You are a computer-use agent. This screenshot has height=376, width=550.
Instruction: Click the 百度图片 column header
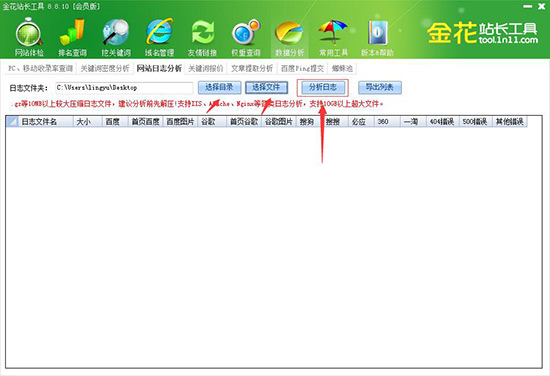tap(180, 122)
